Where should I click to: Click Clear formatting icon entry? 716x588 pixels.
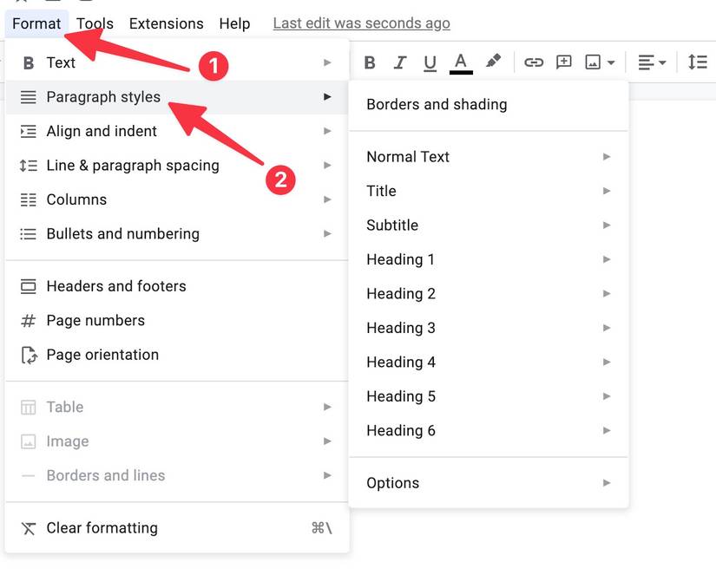tap(29, 528)
